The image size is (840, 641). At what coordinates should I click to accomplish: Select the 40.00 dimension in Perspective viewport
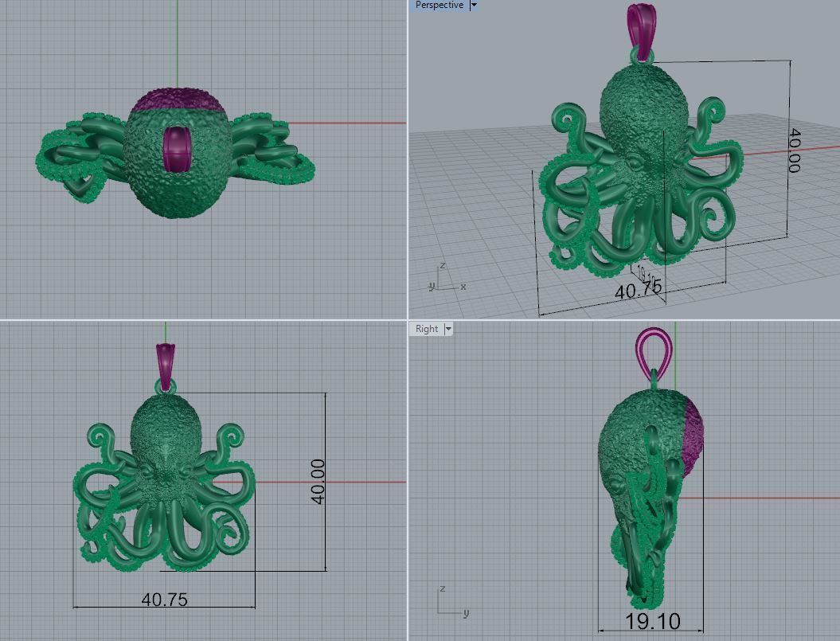coord(795,150)
